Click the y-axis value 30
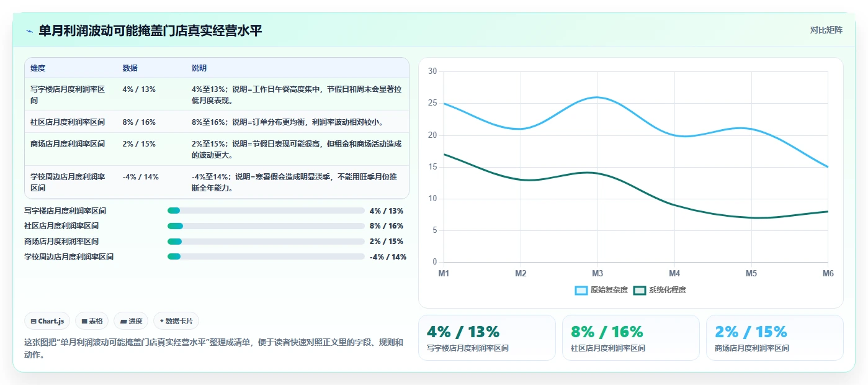This screenshot has width=868, height=385. (x=432, y=71)
